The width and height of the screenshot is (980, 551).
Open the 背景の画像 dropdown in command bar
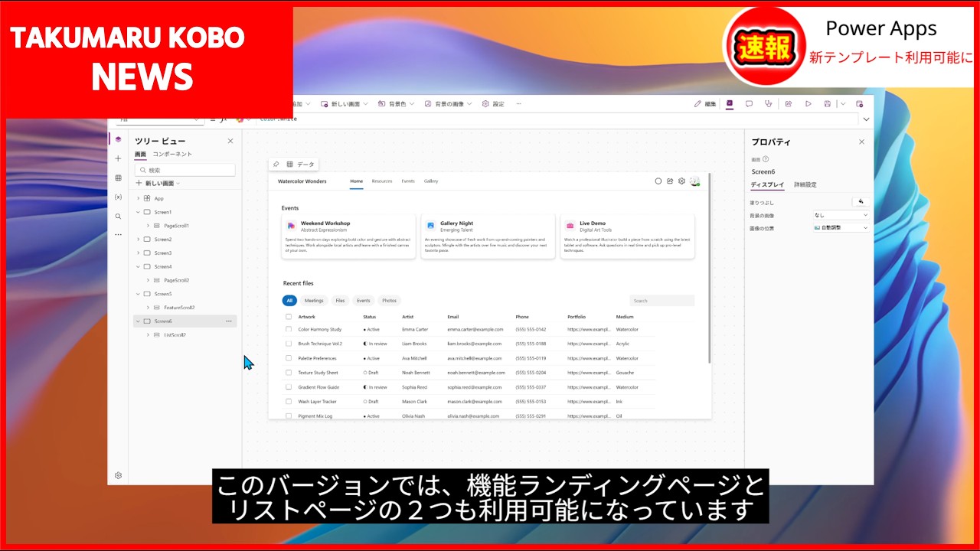449,104
